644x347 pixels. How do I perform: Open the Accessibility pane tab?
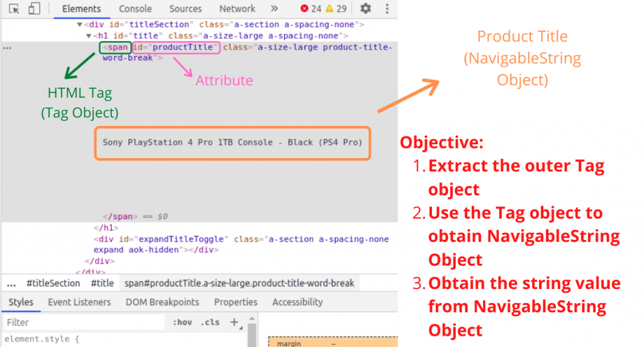coord(297,302)
